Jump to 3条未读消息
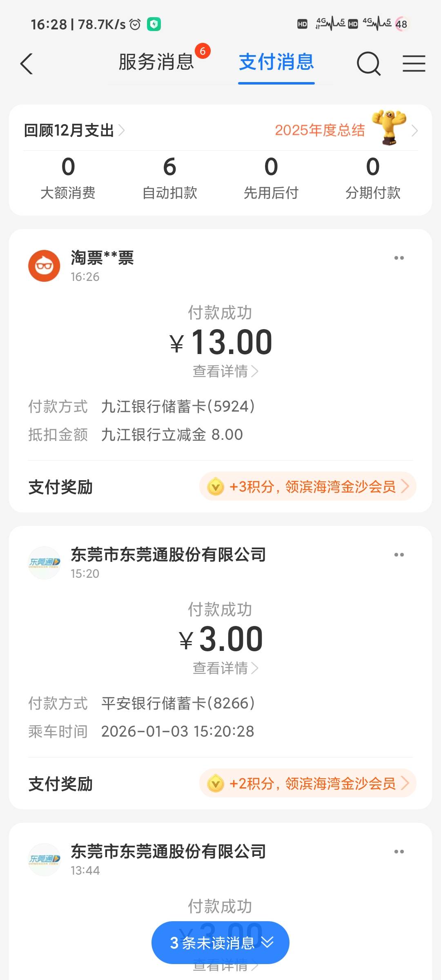 coord(220,943)
